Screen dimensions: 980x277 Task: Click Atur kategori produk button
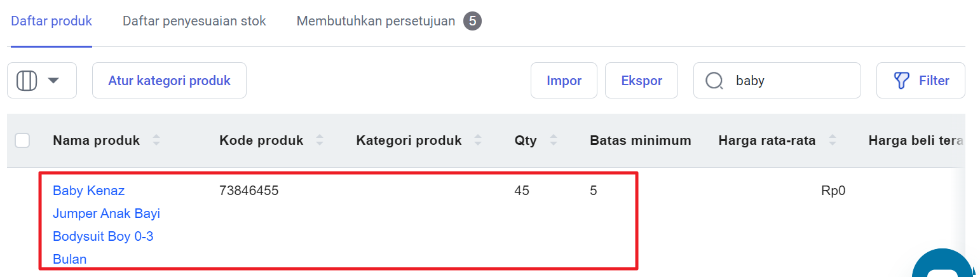(x=169, y=81)
